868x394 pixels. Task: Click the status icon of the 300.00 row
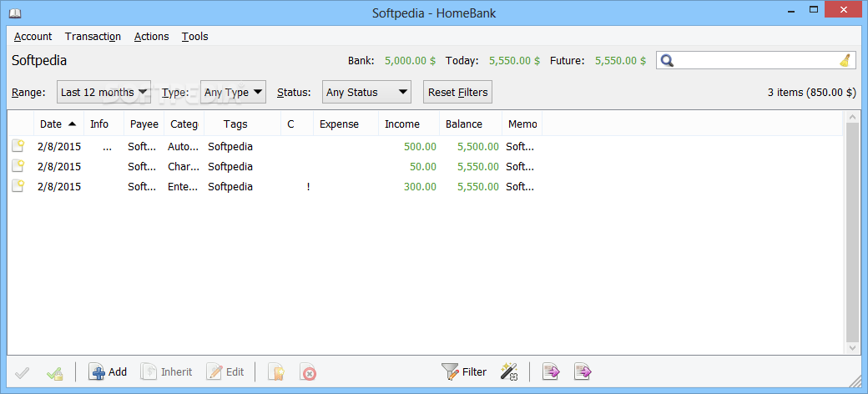pos(18,186)
